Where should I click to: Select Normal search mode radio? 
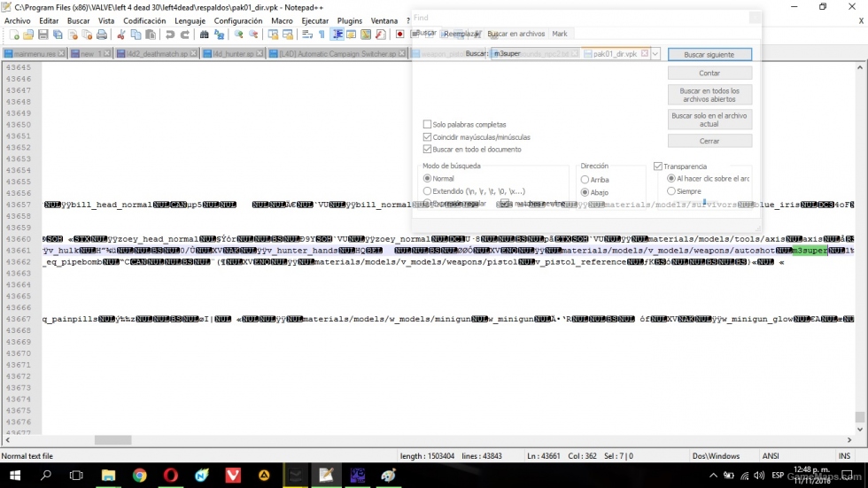click(x=427, y=178)
